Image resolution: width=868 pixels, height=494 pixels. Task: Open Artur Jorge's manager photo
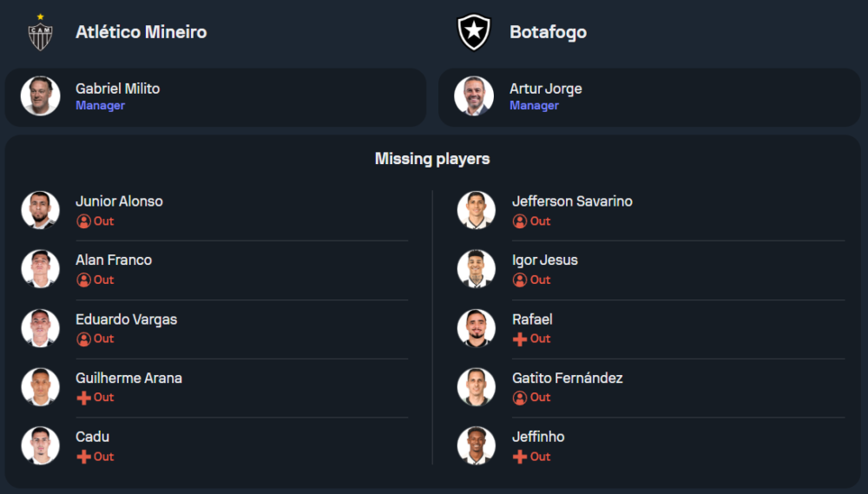click(474, 96)
